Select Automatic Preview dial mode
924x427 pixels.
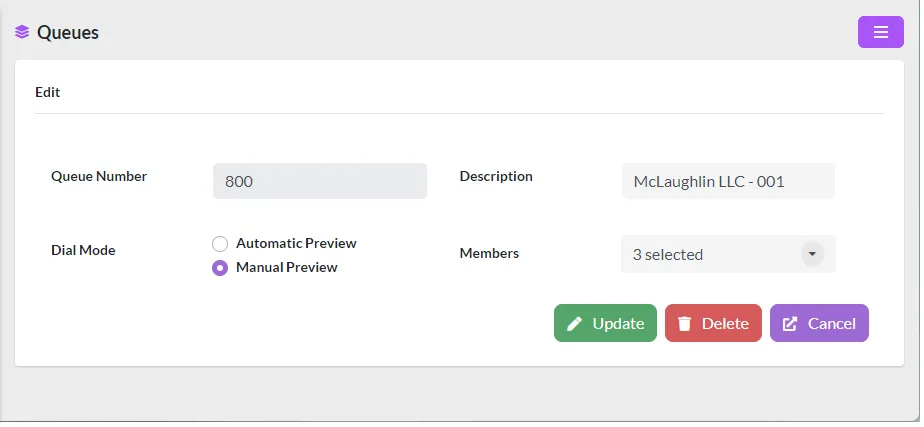tap(220, 243)
